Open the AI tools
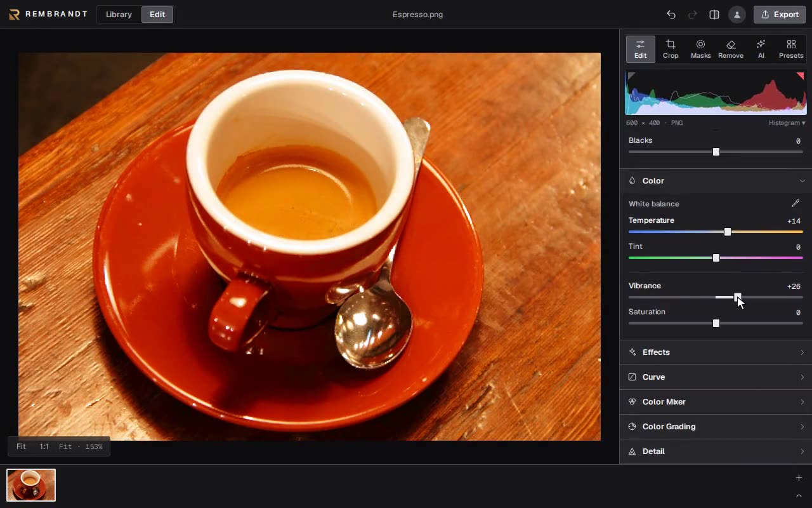812x508 pixels. tap(761, 49)
